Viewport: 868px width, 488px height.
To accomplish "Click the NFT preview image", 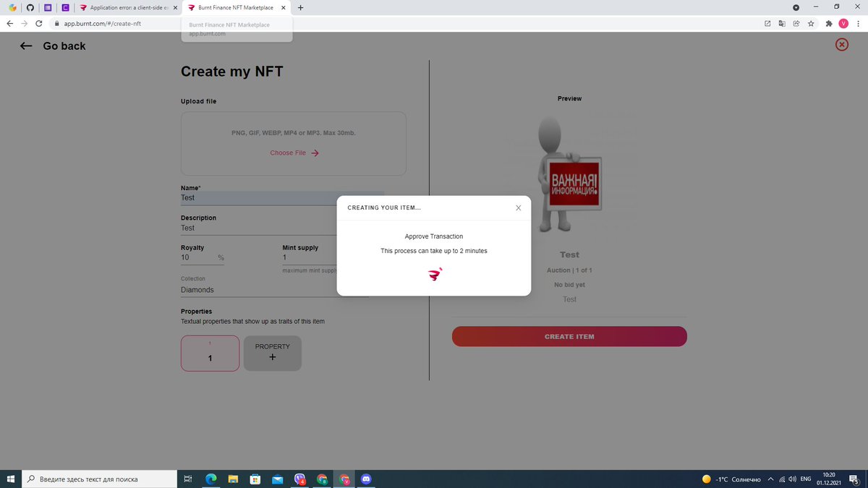I will [x=570, y=176].
